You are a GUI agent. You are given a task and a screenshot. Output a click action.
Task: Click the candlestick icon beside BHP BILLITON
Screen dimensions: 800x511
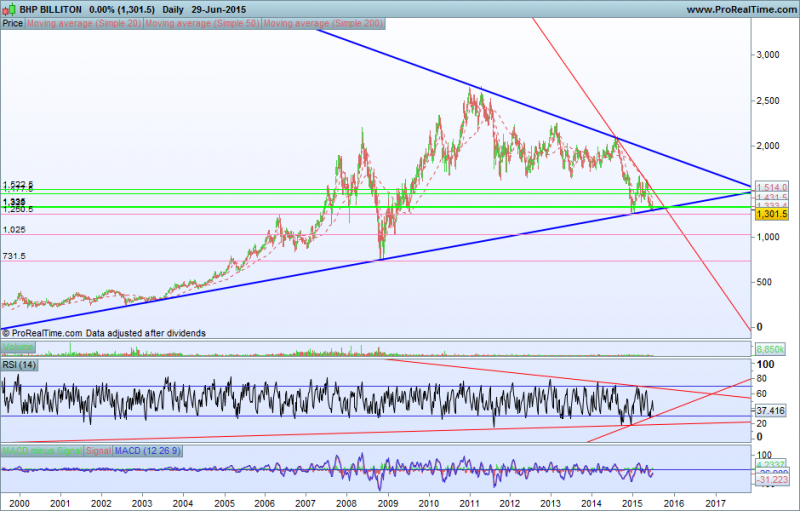(9, 8)
